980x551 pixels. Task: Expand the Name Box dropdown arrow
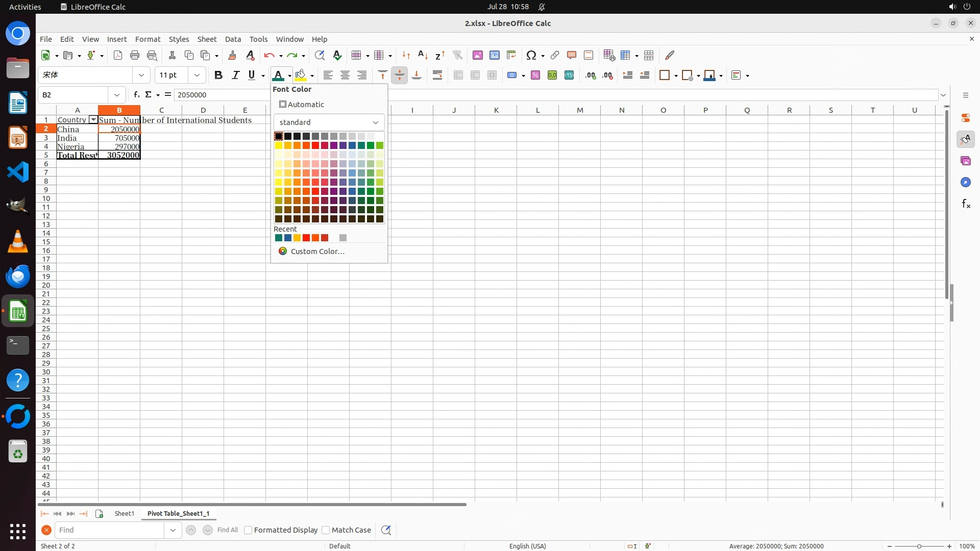pos(117,95)
